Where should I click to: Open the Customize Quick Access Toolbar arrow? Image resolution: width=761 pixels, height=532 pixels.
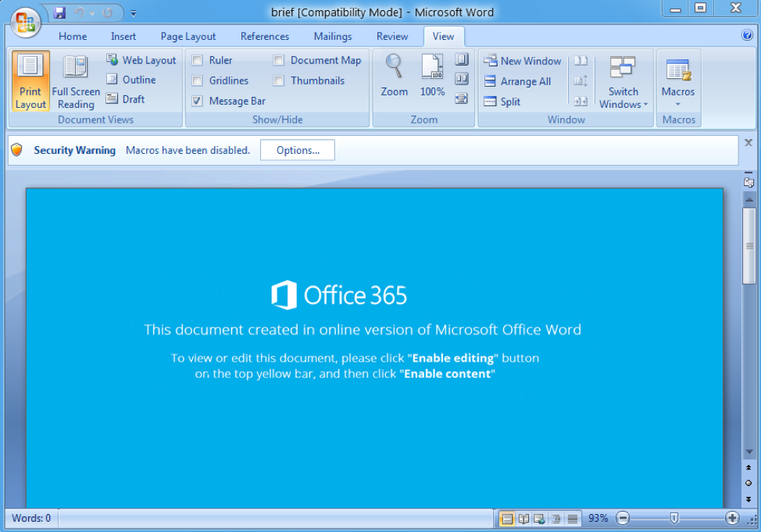[134, 13]
